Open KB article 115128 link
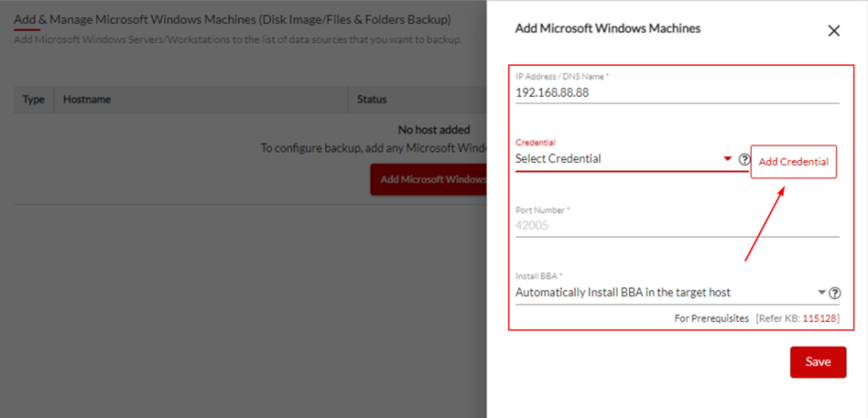 (819, 318)
